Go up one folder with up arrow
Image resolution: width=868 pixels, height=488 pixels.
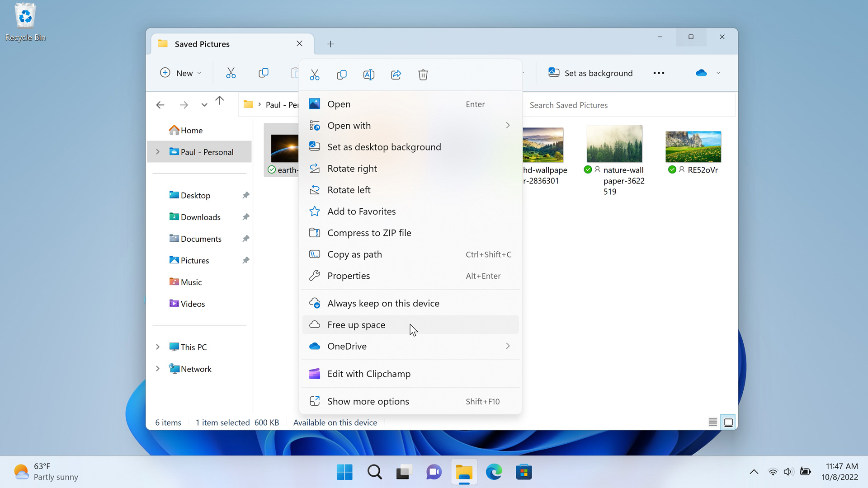[220, 101]
